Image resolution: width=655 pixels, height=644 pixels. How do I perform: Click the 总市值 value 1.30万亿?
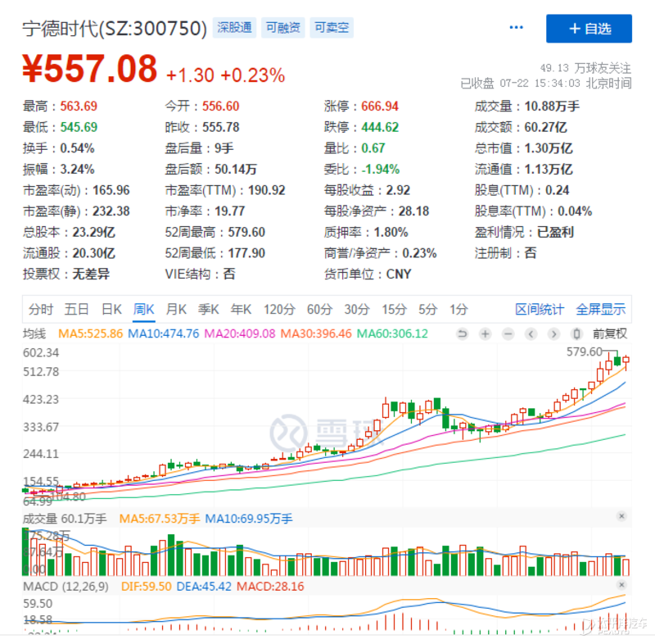click(x=549, y=148)
